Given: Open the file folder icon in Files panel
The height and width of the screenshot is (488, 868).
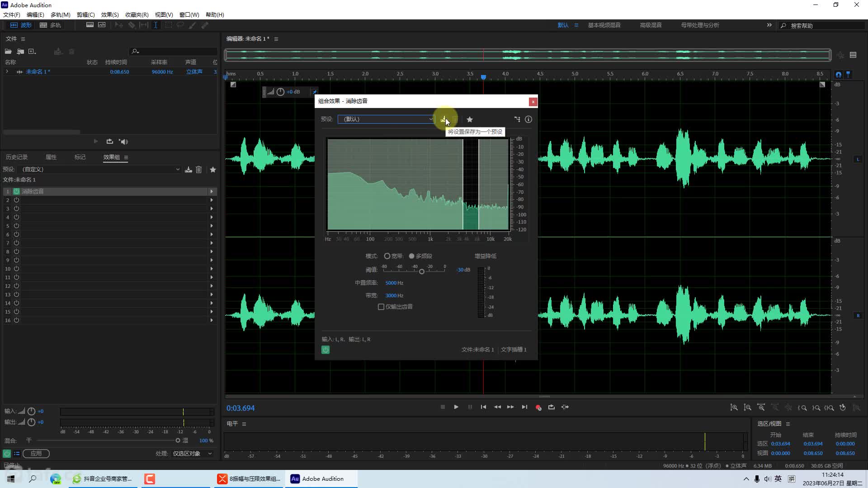Looking at the screenshot, I should (8, 52).
